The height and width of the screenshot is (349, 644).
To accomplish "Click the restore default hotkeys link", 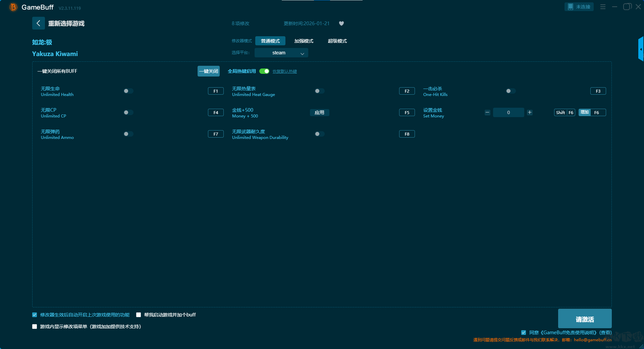I will click(x=284, y=71).
